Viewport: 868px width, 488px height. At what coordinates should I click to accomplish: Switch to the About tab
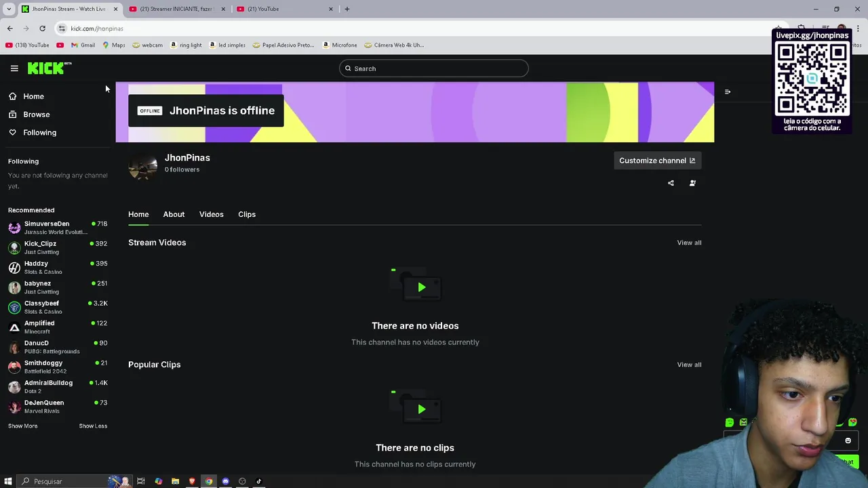click(174, 214)
